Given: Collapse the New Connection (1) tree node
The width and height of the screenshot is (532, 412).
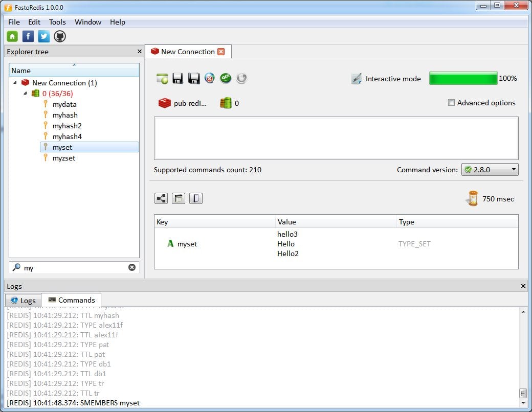Looking at the screenshot, I should (15, 82).
